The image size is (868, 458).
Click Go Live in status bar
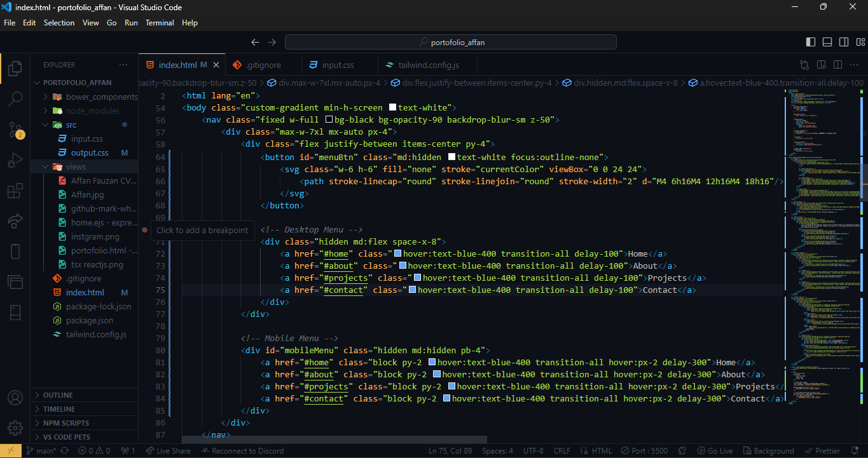pyautogui.click(x=714, y=451)
